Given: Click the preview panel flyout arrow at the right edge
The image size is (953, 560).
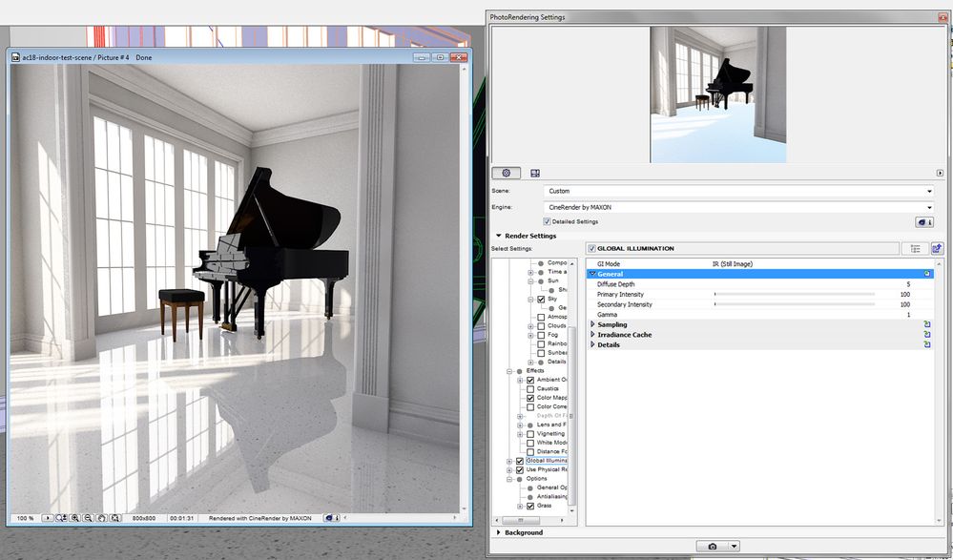Looking at the screenshot, I should coord(940,174).
